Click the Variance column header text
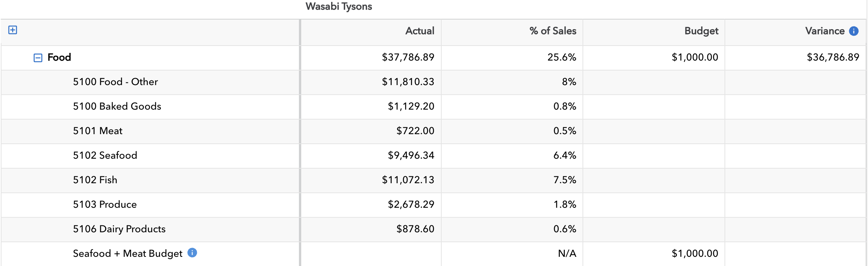 (x=825, y=31)
